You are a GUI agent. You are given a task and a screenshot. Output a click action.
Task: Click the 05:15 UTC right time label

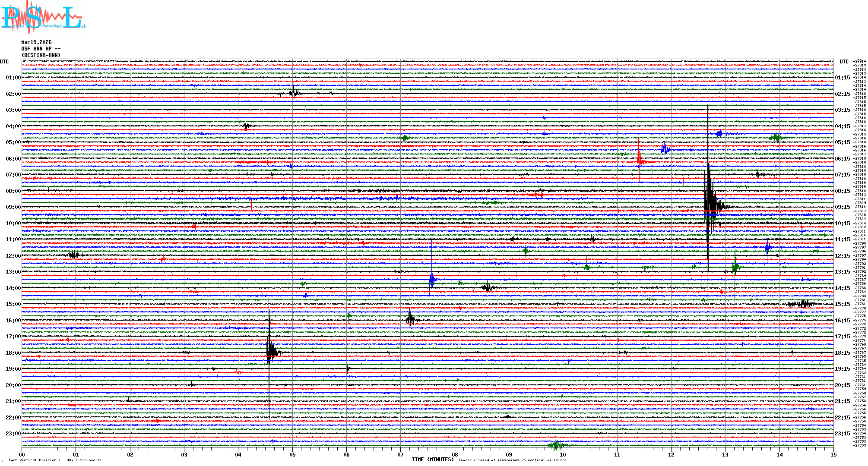coord(842,142)
